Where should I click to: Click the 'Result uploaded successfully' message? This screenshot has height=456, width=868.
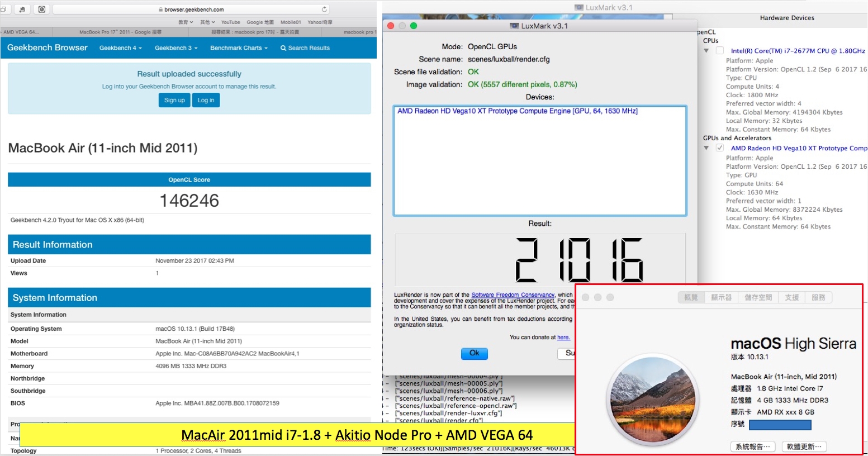tap(189, 74)
